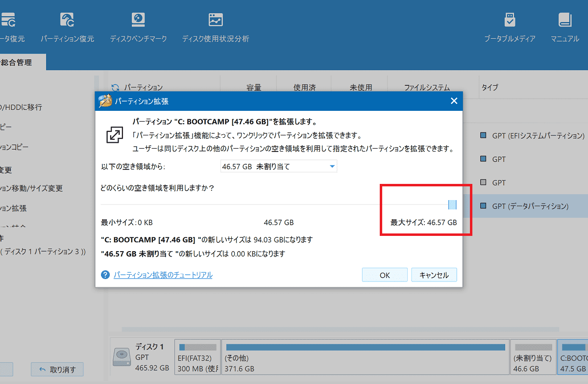
Task: Click the 取り消す button
Action: tap(57, 369)
